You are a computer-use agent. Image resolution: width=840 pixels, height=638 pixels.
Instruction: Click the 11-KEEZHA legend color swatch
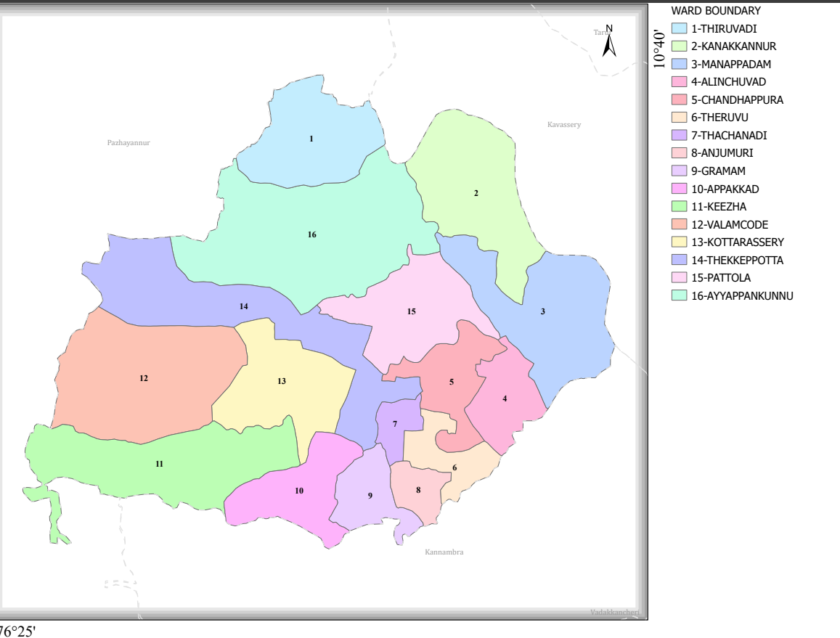[x=680, y=206]
